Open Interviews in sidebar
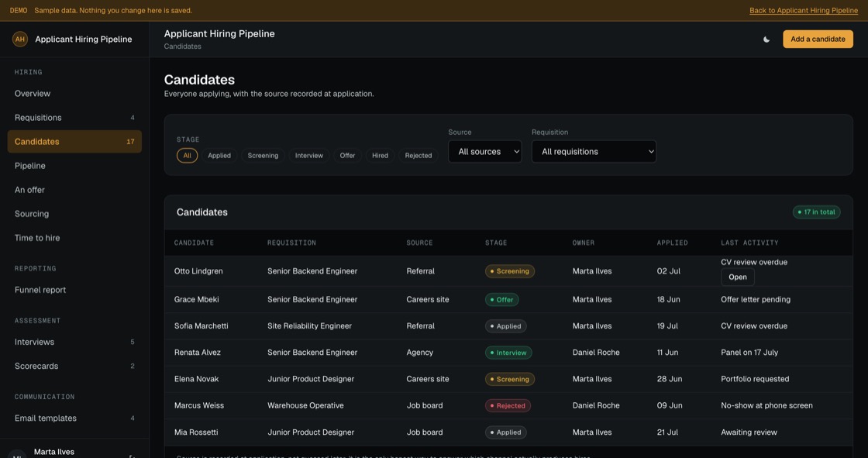Viewport: 868px width, 458px height. coord(74,342)
